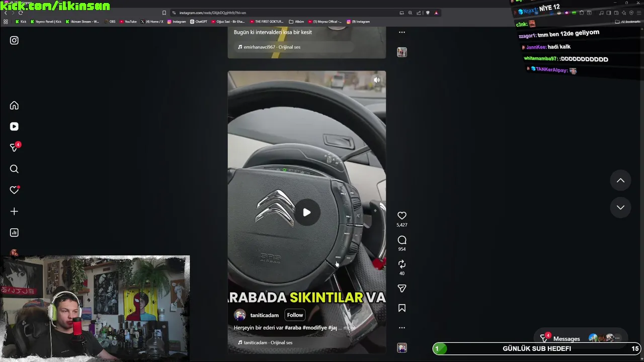Open the (9) Instagram bookmark
The width and height of the screenshot is (644, 362).
tap(358, 22)
